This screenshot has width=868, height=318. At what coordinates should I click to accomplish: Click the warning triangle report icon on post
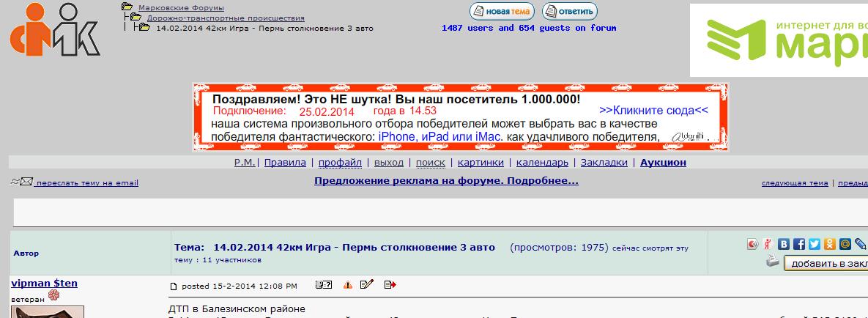point(347,285)
